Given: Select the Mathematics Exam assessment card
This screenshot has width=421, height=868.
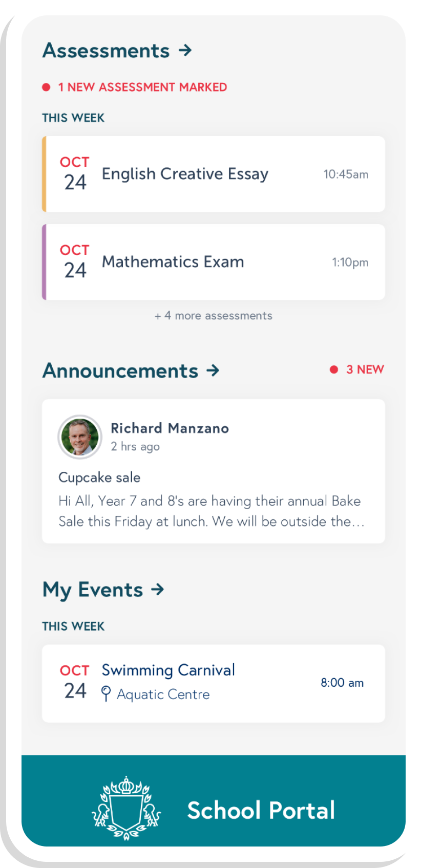Looking at the screenshot, I should click(x=213, y=262).
